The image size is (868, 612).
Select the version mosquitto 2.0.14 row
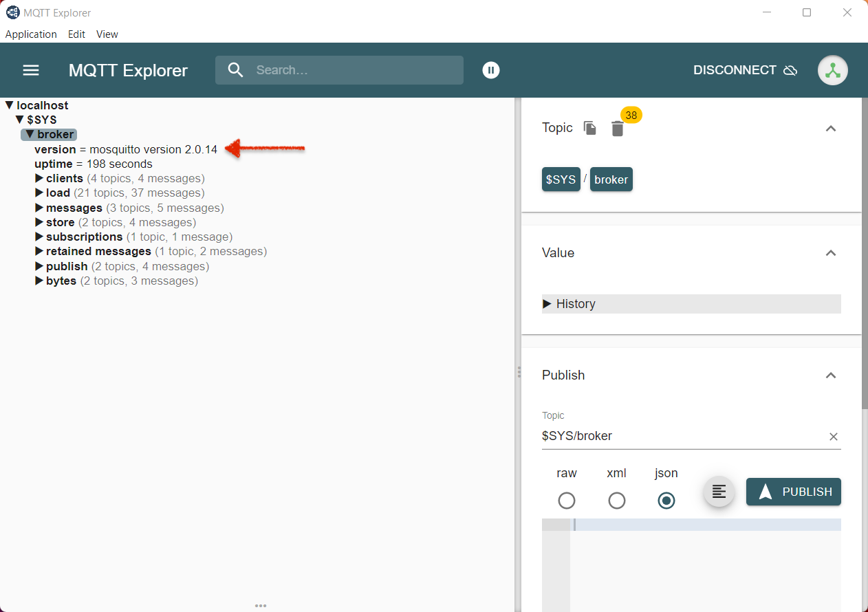[x=126, y=149]
